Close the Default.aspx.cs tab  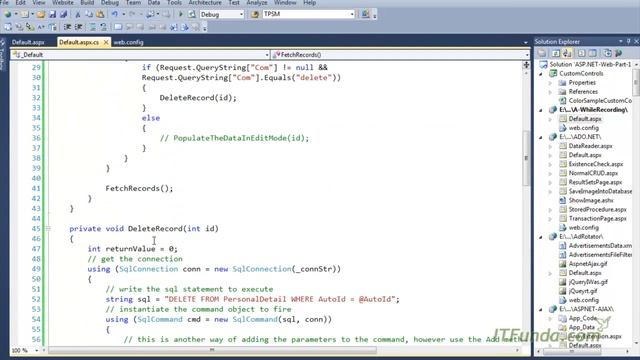[106, 42]
